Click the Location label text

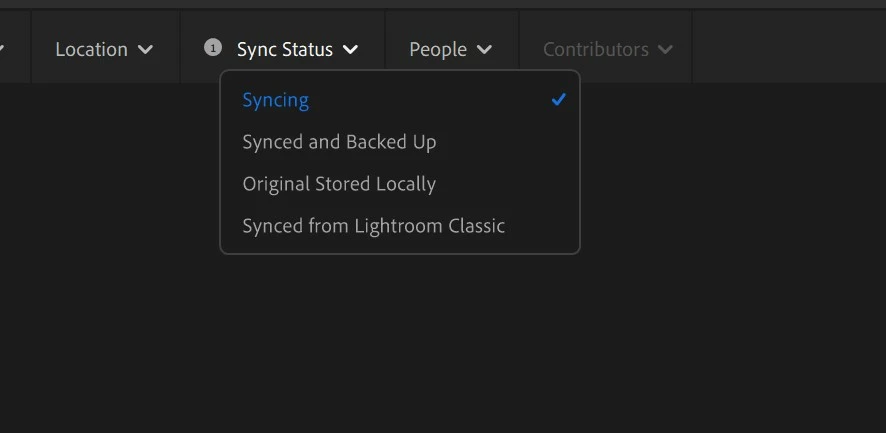[x=92, y=49]
